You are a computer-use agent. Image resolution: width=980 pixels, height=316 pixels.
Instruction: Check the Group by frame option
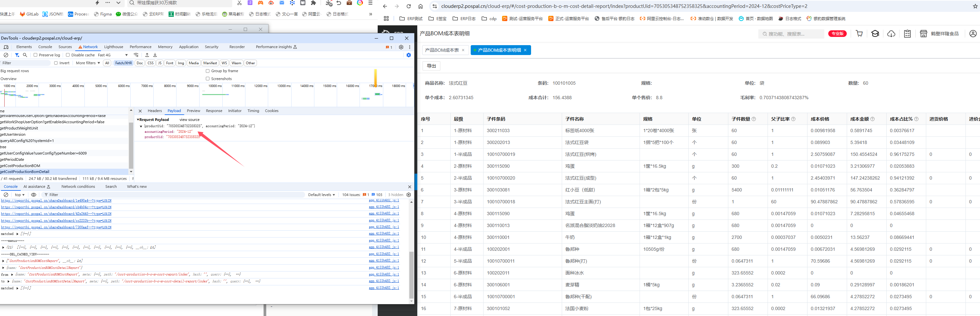pos(208,71)
